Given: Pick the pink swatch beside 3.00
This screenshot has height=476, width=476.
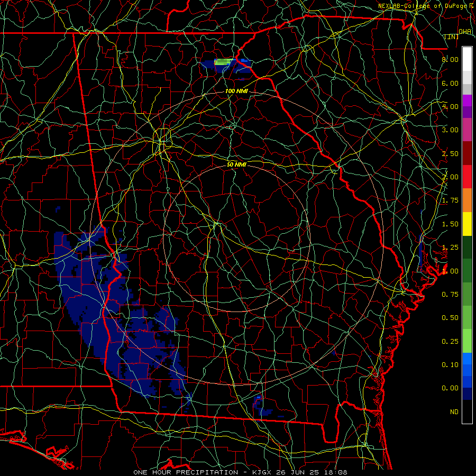Looking at the screenshot, I should coord(467,130).
